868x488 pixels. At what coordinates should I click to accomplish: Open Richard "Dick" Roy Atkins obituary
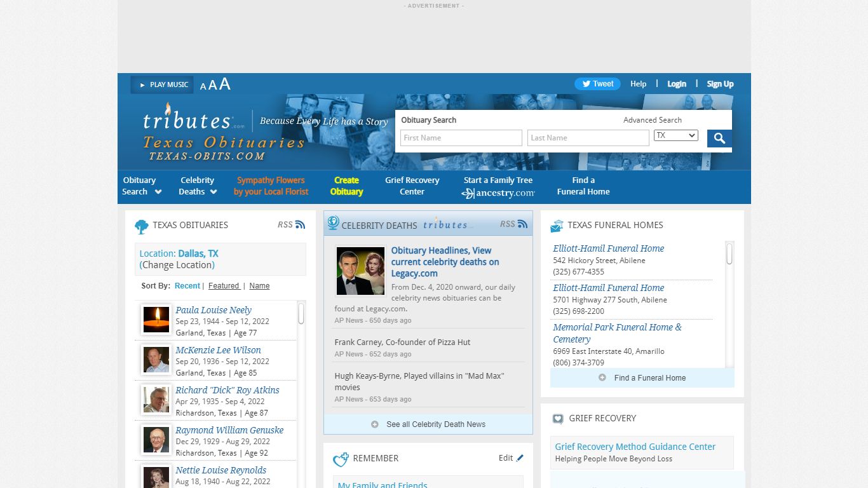pyautogui.click(x=227, y=390)
